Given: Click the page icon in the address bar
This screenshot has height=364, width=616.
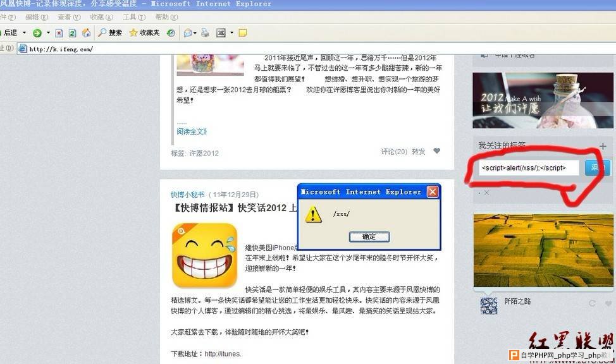Looking at the screenshot, I should 23,49.
